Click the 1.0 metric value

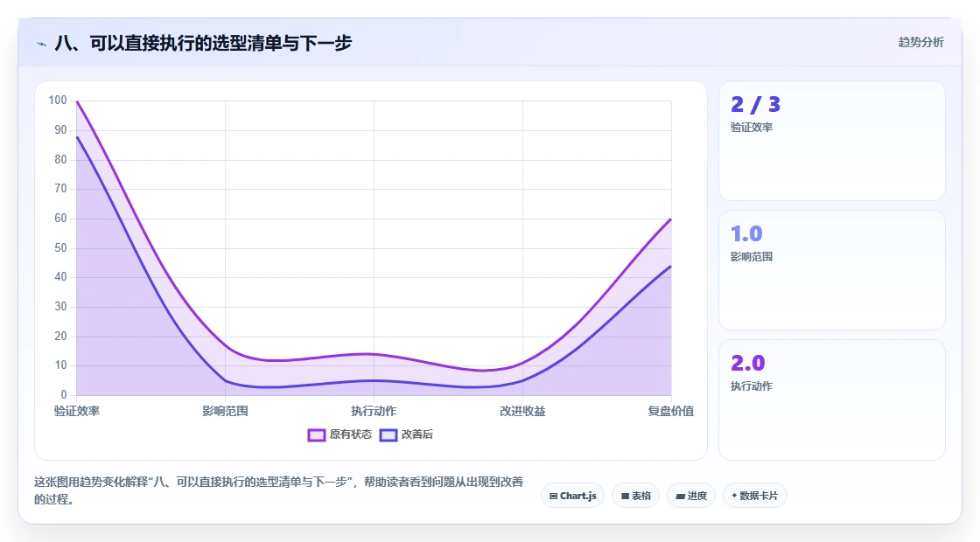(x=746, y=233)
